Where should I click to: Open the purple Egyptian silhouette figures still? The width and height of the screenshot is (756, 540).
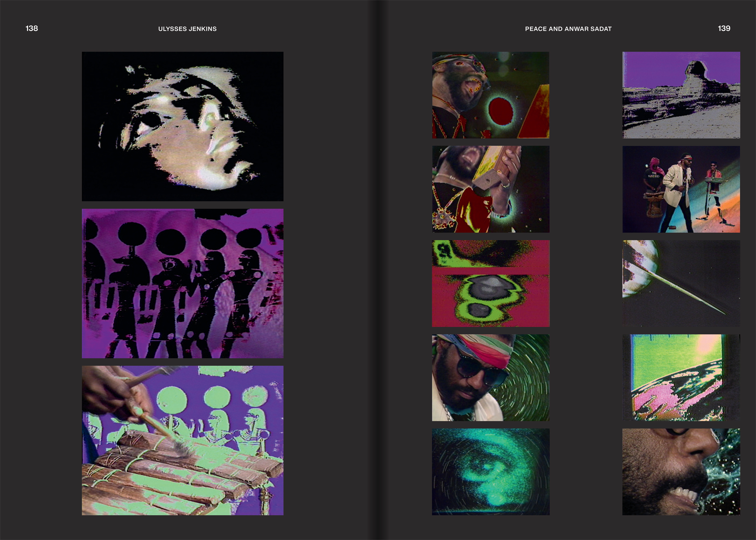[183, 283]
